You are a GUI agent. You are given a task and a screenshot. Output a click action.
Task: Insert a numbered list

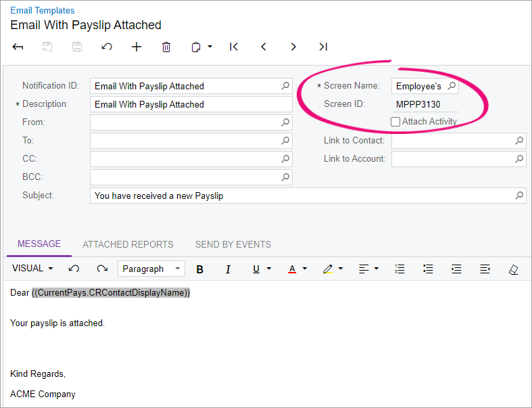(400, 269)
